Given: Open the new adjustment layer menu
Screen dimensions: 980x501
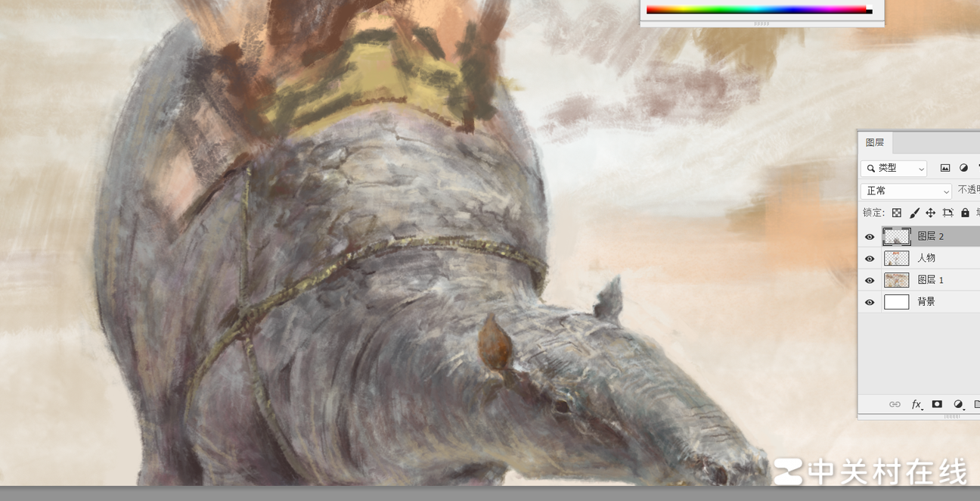Looking at the screenshot, I should pyautogui.click(x=959, y=404).
